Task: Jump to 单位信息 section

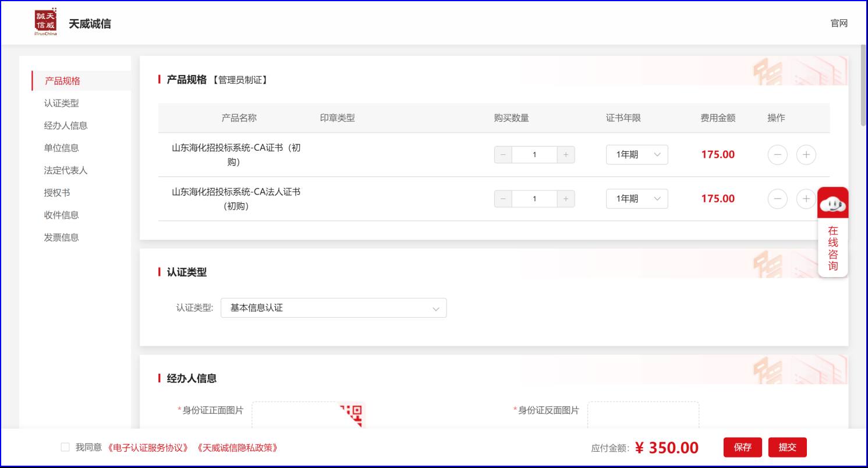Action: click(61, 148)
